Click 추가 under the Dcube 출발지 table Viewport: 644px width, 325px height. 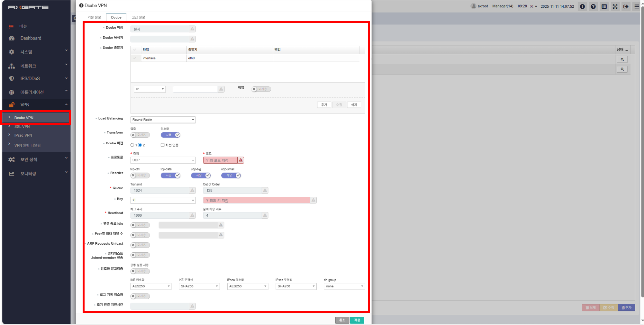(x=324, y=105)
